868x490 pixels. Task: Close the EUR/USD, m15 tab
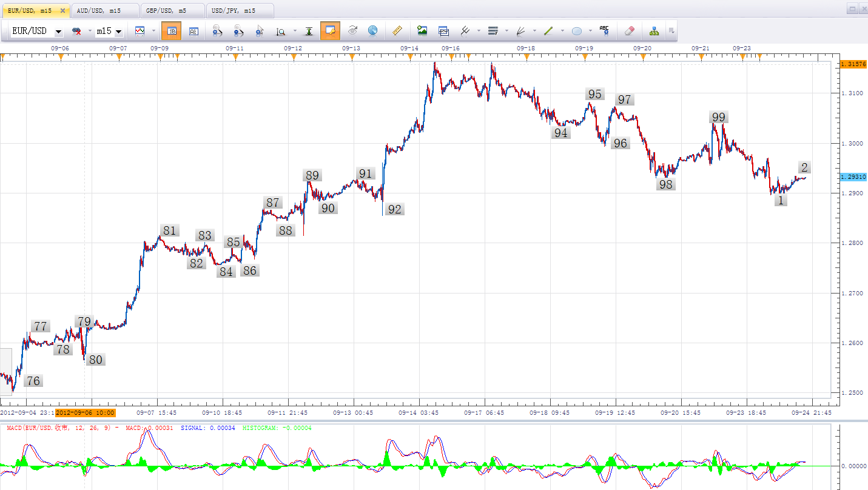62,10
